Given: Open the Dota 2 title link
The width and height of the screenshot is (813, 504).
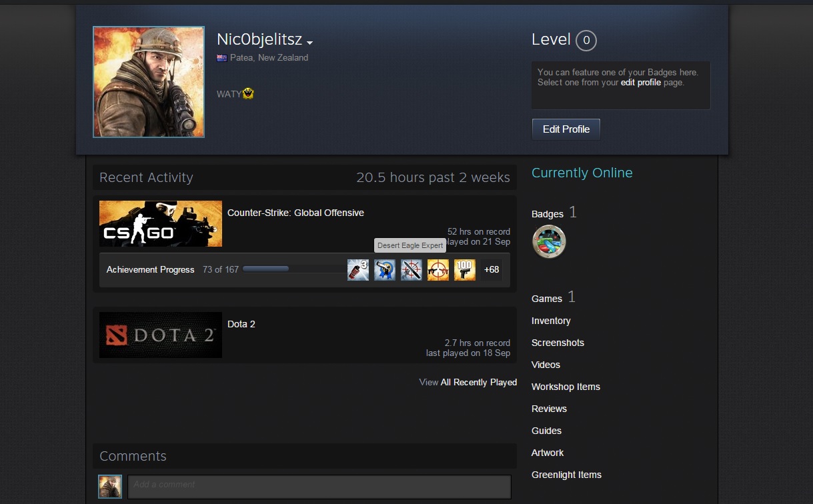Looking at the screenshot, I should 241,324.
